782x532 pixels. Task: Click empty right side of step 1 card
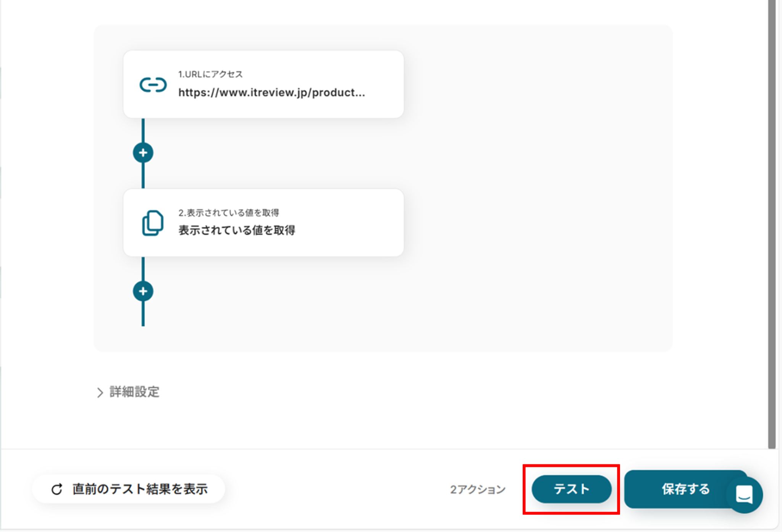[x=386, y=84]
